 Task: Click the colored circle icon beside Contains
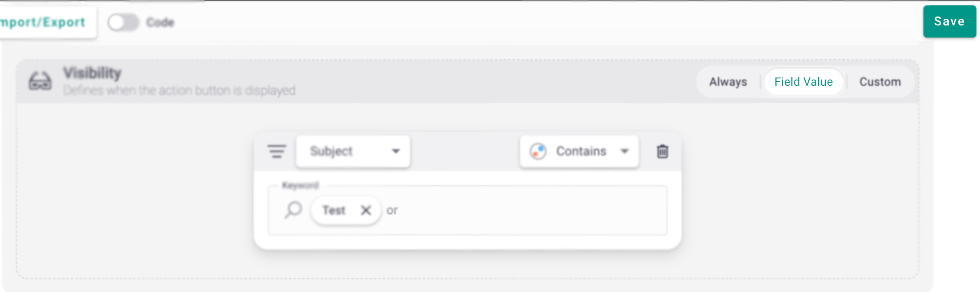[x=538, y=151]
